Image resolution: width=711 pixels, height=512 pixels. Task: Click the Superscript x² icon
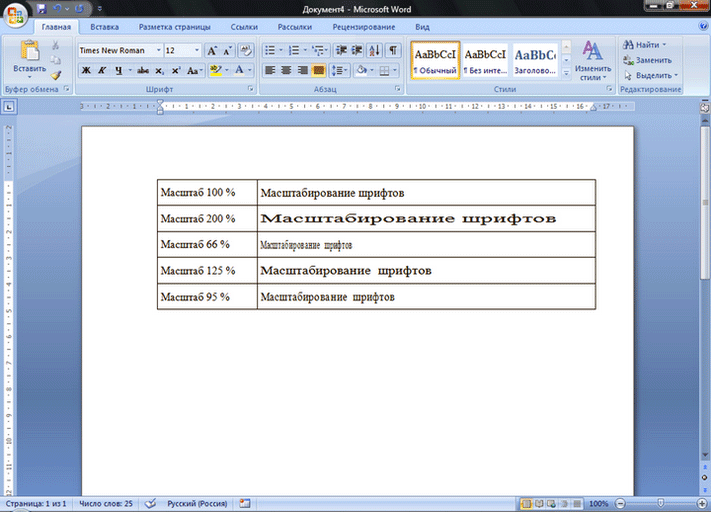click(176, 70)
